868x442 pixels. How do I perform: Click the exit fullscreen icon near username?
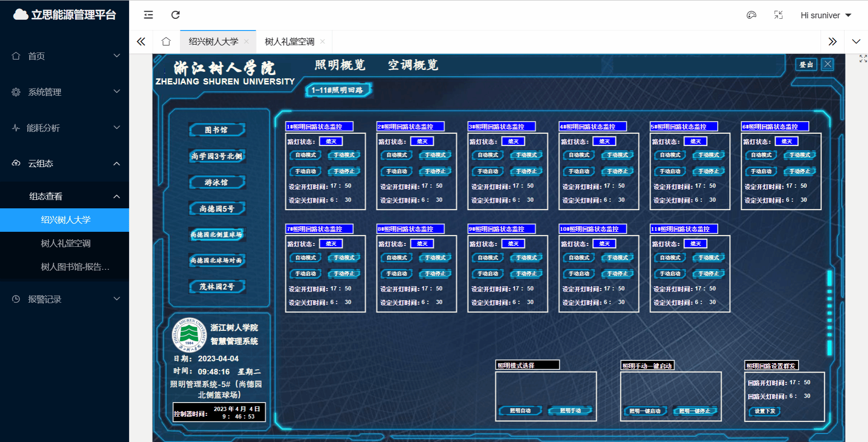778,15
